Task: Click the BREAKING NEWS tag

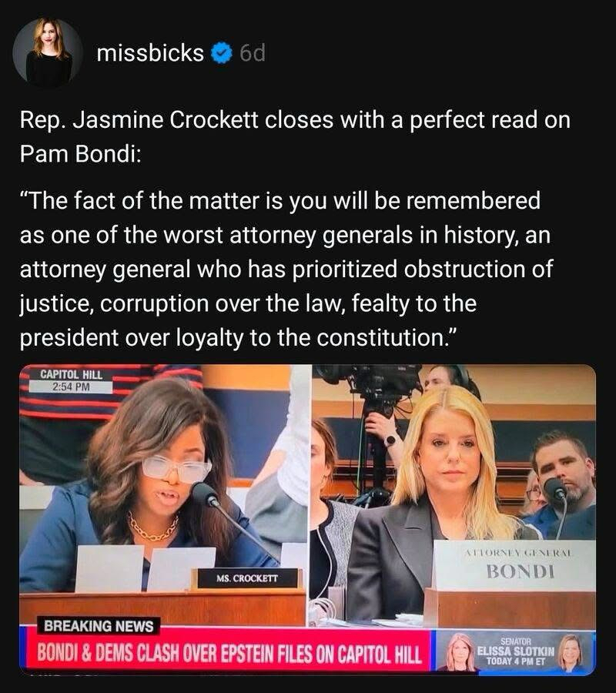Action: [x=98, y=626]
